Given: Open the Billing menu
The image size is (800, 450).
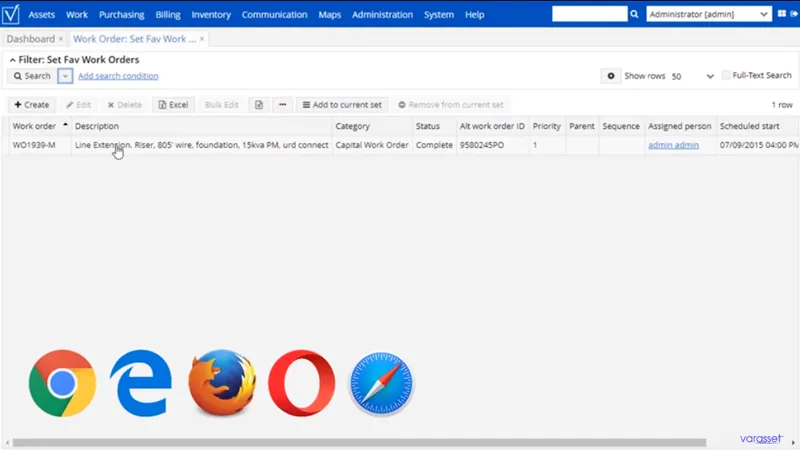Looking at the screenshot, I should pyautogui.click(x=168, y=15).
